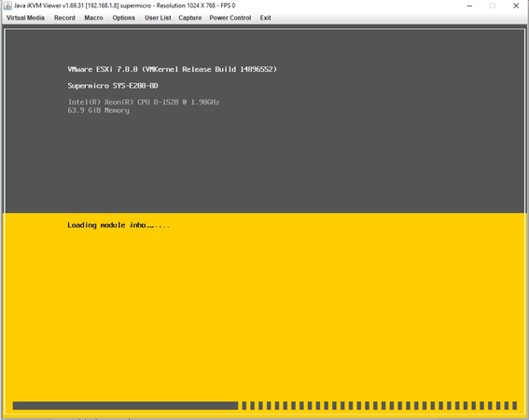Screen dimensions: 529x420
Task: Open the Virtual Media menu
Action: pos(25,18)
